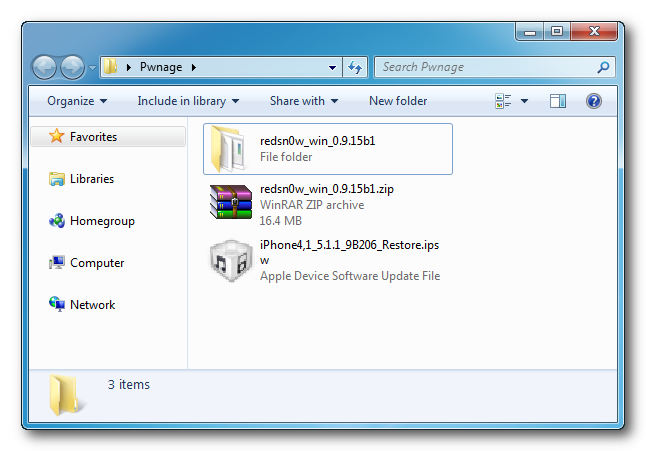Viewport: 646px width, 451px height.
Task: Change your view with the view icon
Action: pos(503,101)
